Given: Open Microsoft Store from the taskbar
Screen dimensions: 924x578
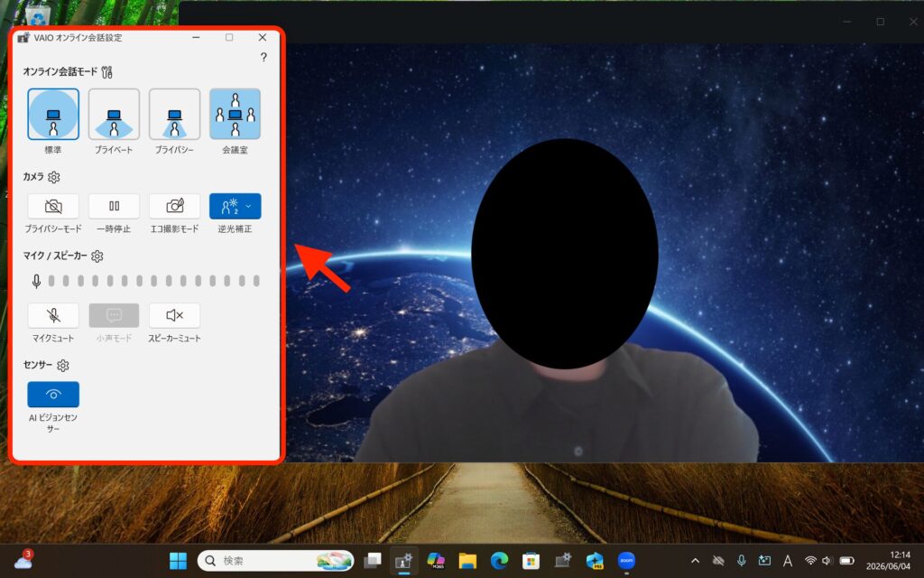Looking at the screenshot, I should [531, 560].
